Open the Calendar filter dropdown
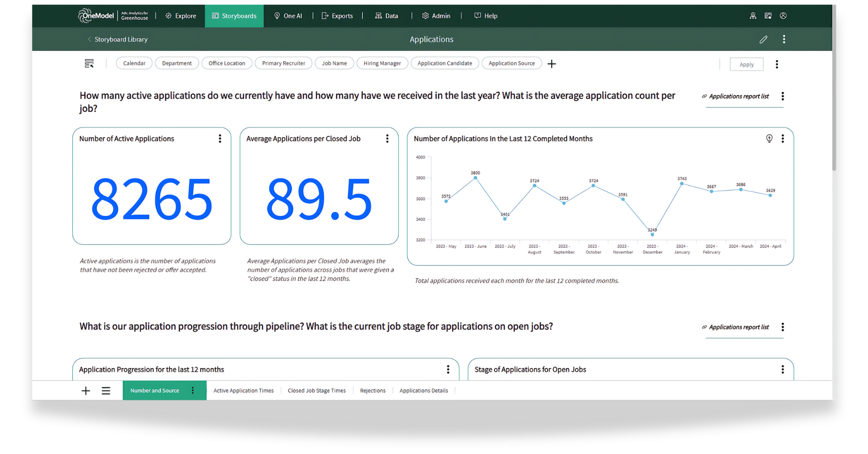The image size is (868, 454). click(x=134, y=63)
